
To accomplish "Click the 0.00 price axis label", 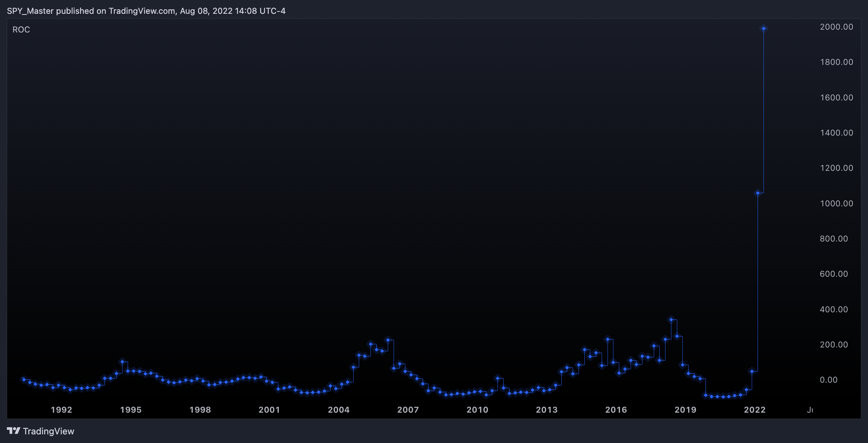I will click(x=829, y=380).
